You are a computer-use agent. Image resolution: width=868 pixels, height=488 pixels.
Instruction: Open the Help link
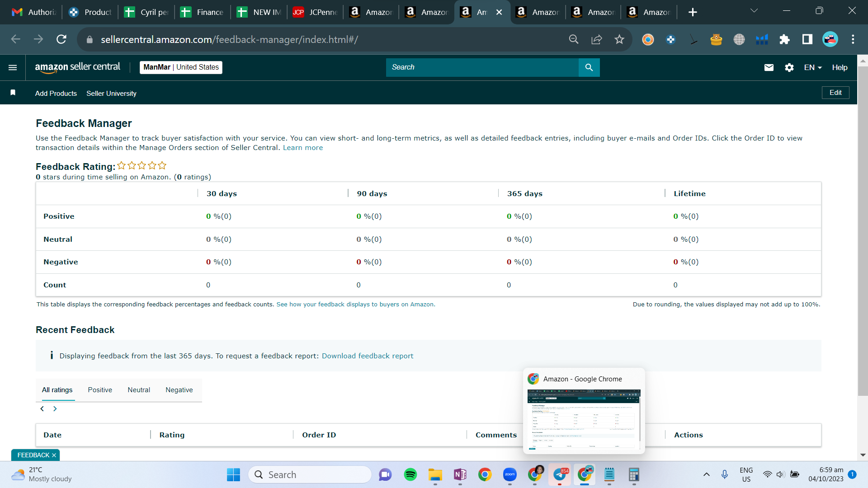[x=840, y=68]
